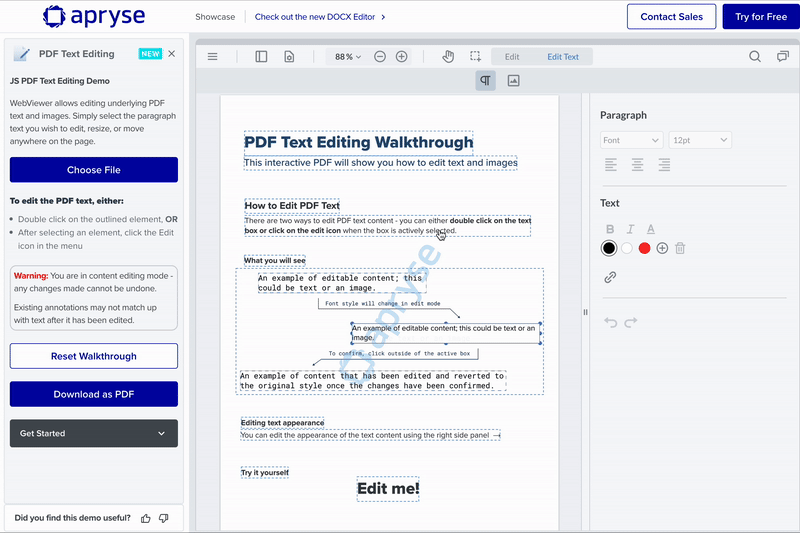Align paragraph text right

pyautogui.click(x=664, y=164)
